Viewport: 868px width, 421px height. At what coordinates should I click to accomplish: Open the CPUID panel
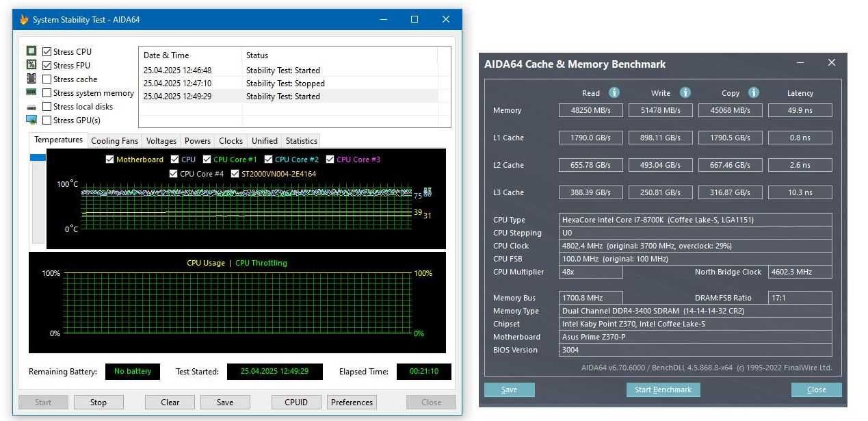tap(296, 402)
